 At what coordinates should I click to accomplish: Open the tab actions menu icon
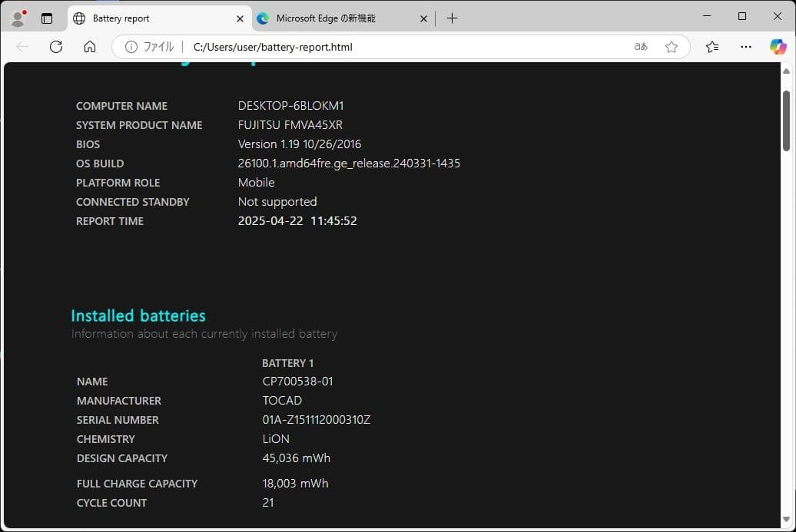pos(47,17)
